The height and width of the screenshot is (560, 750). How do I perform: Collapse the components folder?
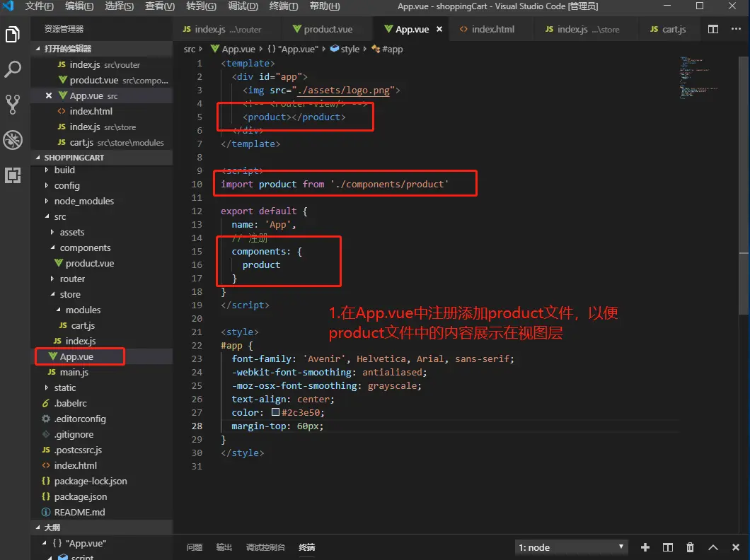point(52,247)
